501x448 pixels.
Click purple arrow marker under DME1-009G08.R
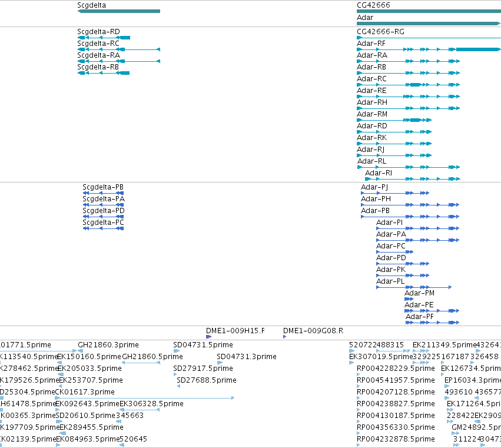pyautogui.click(x=285, y=337)
